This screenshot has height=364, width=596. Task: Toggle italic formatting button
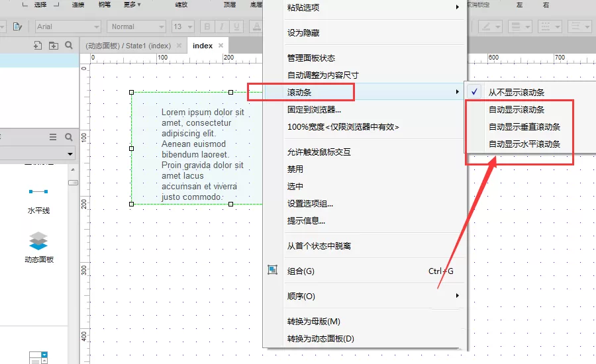tap(222, 26)
